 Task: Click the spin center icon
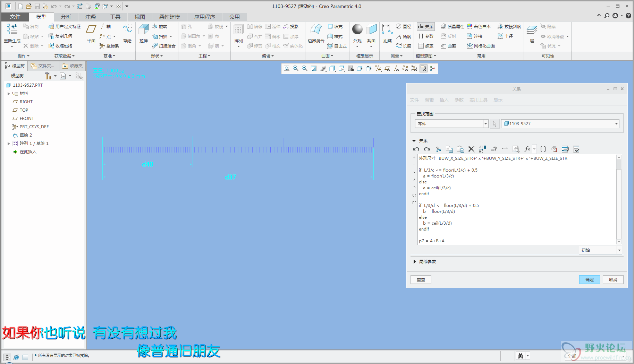pos(432,69)
